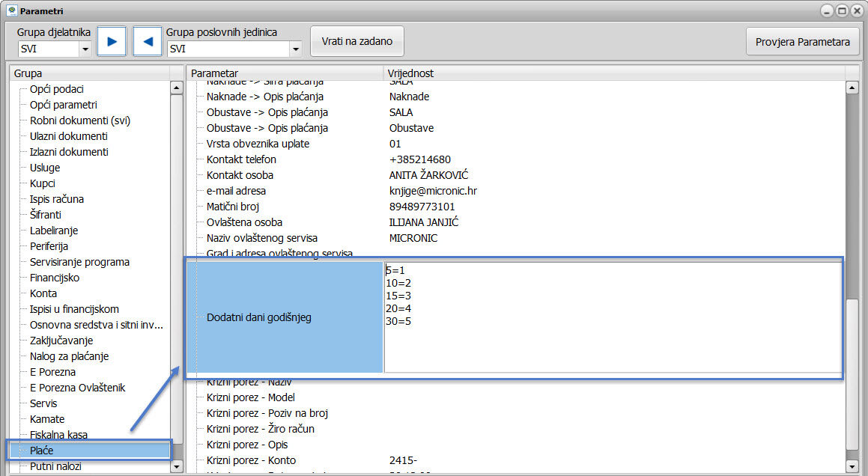Select the Krizni porez - Žiro račun row
The image size is (868, 476).
260,429
